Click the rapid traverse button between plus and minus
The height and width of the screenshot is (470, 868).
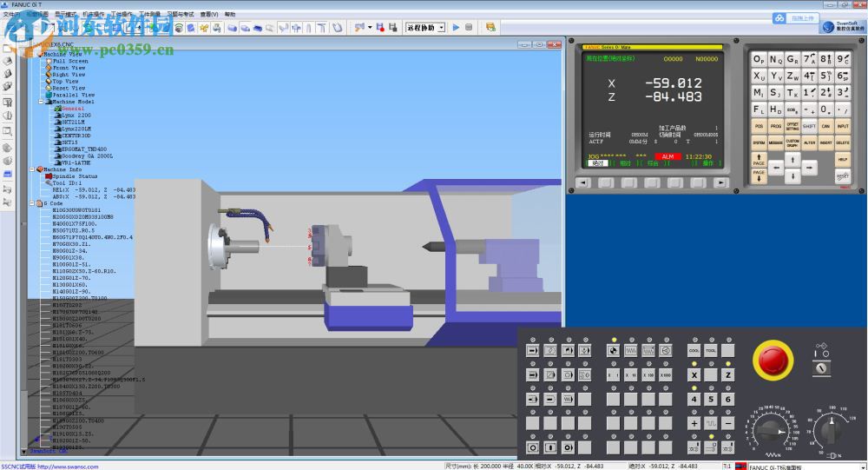pos(711,423)
